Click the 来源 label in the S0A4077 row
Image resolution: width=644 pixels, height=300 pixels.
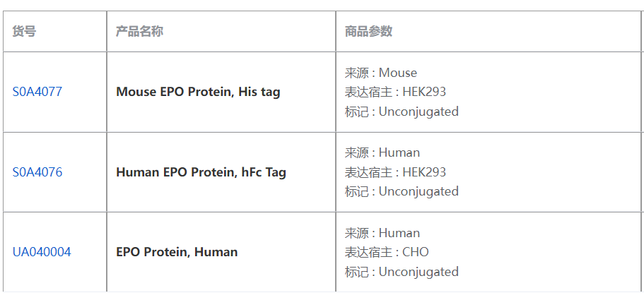pyautogui.click(x=356, y=73)
